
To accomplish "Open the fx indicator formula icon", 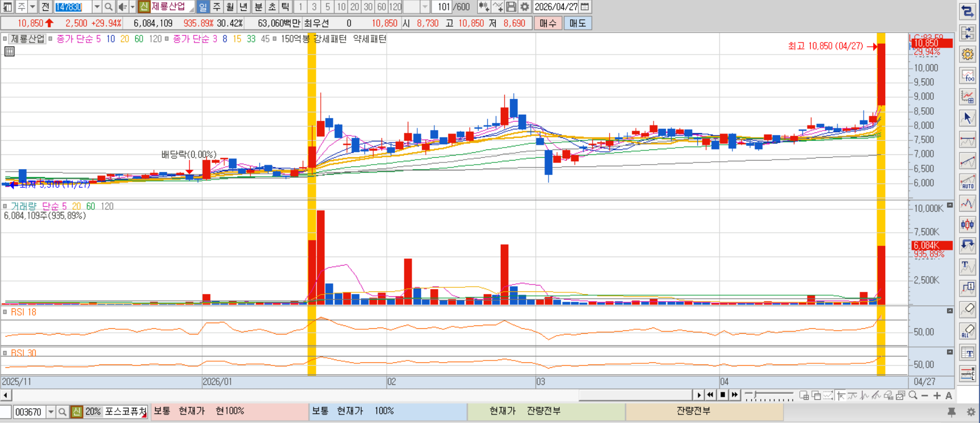I will pos(968,76).
